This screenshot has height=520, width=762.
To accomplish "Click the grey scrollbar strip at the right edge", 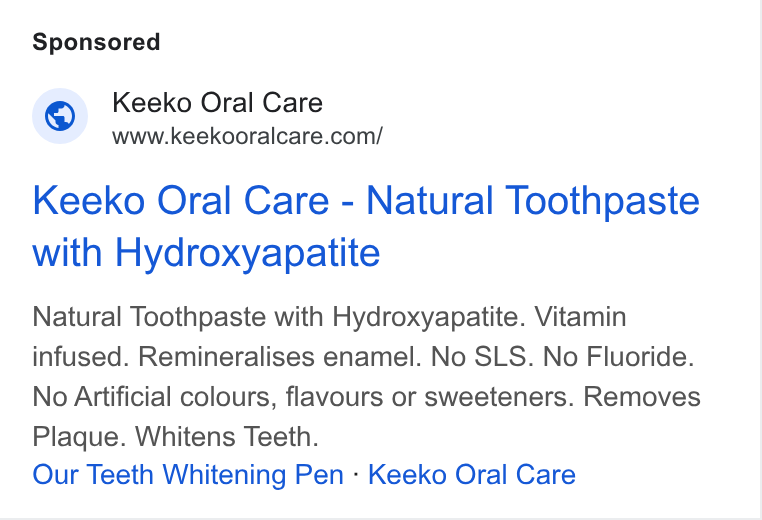I will coord(758,260).
